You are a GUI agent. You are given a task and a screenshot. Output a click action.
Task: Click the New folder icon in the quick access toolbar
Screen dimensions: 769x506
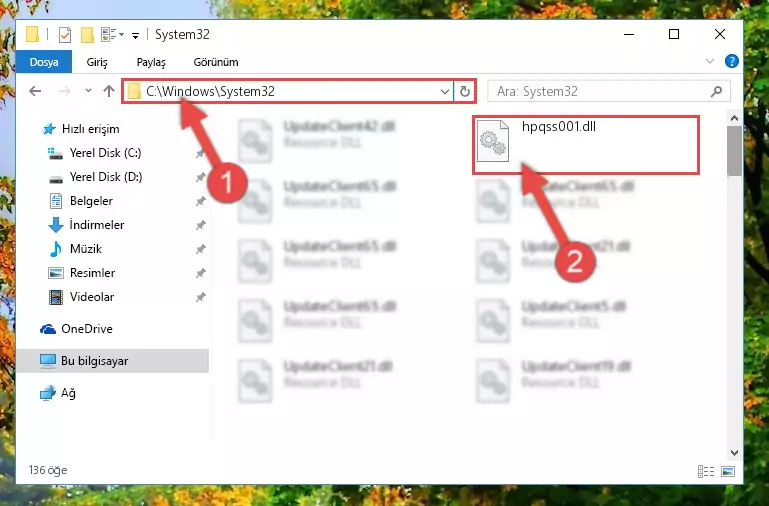pos(87,35)
